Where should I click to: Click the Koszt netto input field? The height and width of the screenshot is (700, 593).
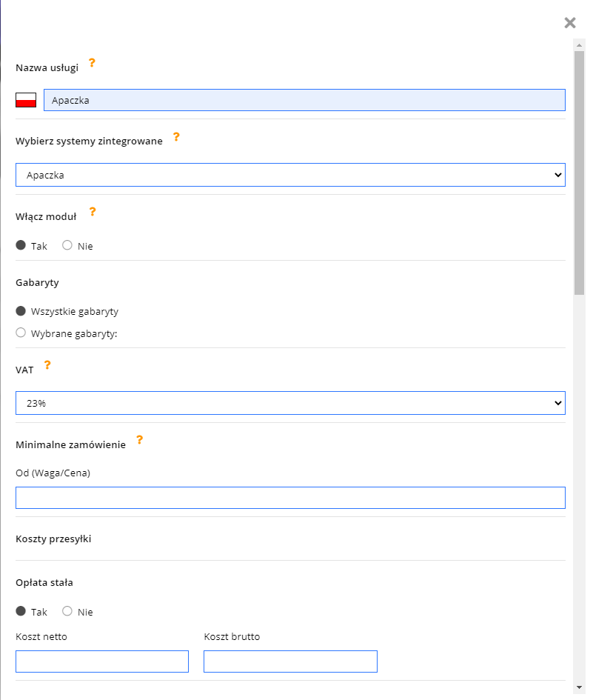tap(102, 661)
